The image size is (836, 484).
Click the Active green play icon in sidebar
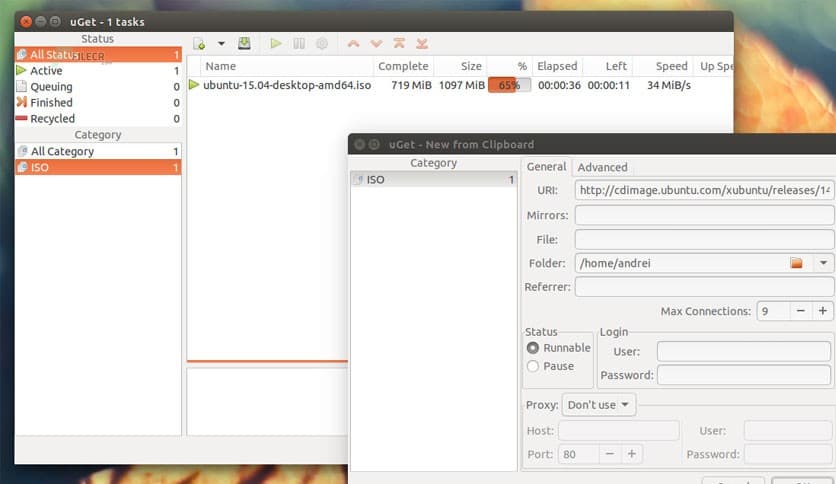point(21,70)
